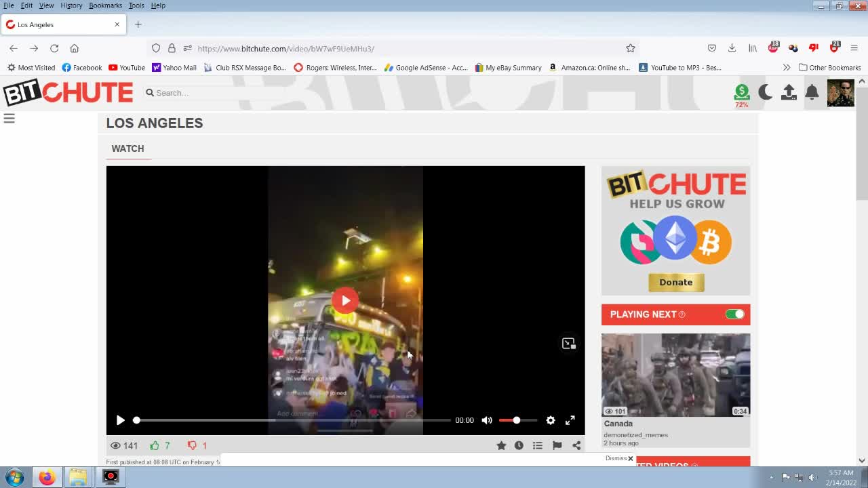The image size is (868, 488).
Task: Like the video with thumbs up
Action: point(155,445)
